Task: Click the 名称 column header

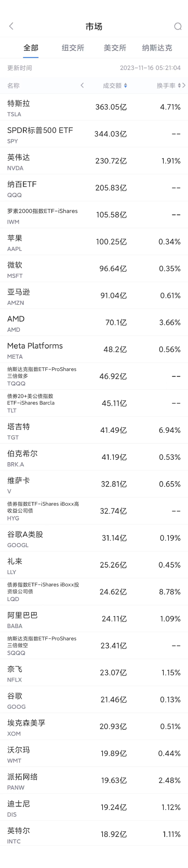Action: pos(14,86)
